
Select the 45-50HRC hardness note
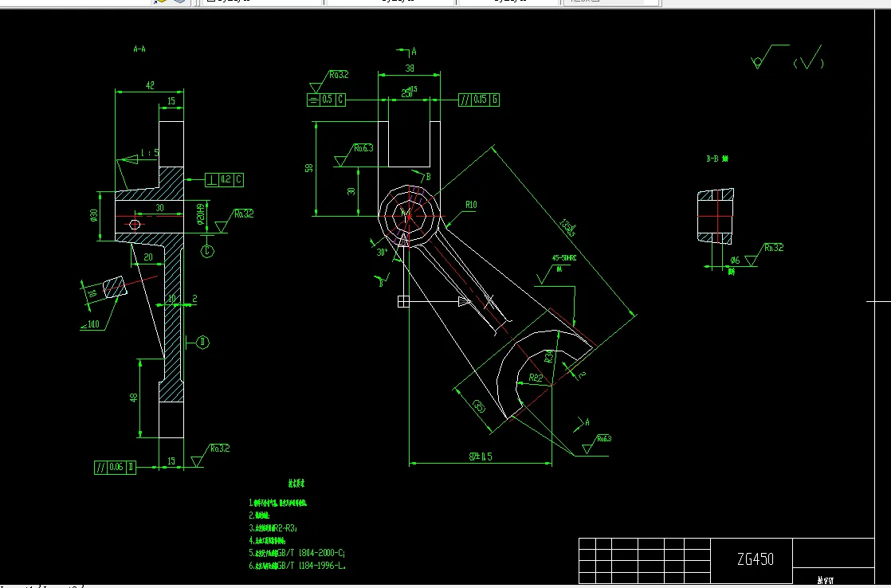564,258
